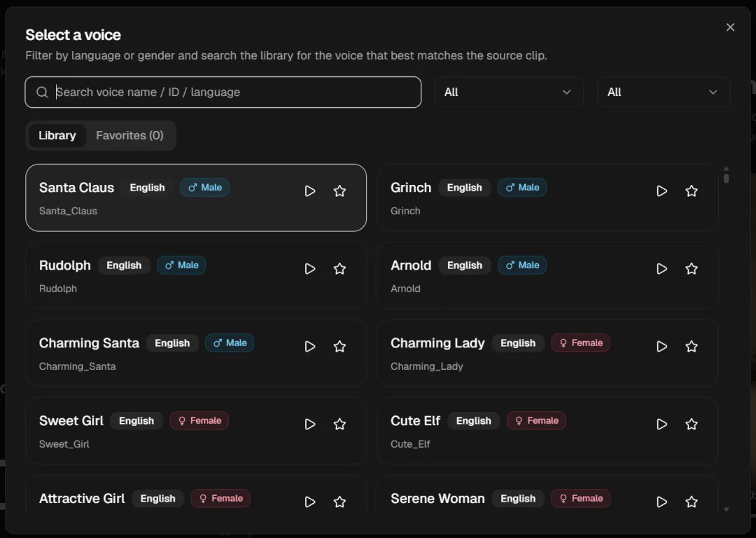This screenshot has height=538, width=756.
Task: Star the Arnold voice as favorite
Action: pyautogui.click(x=692, y=269)
